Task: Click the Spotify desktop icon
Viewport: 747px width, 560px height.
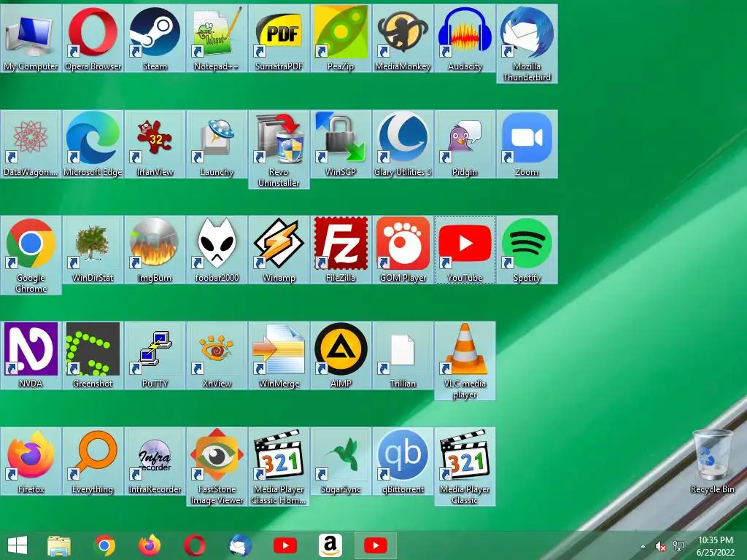Action: point(527,249)
